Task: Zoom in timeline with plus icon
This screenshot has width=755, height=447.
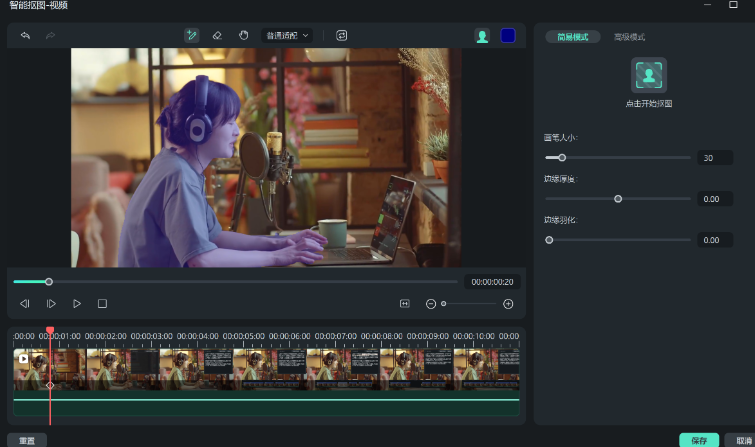Action: (508, 303)
